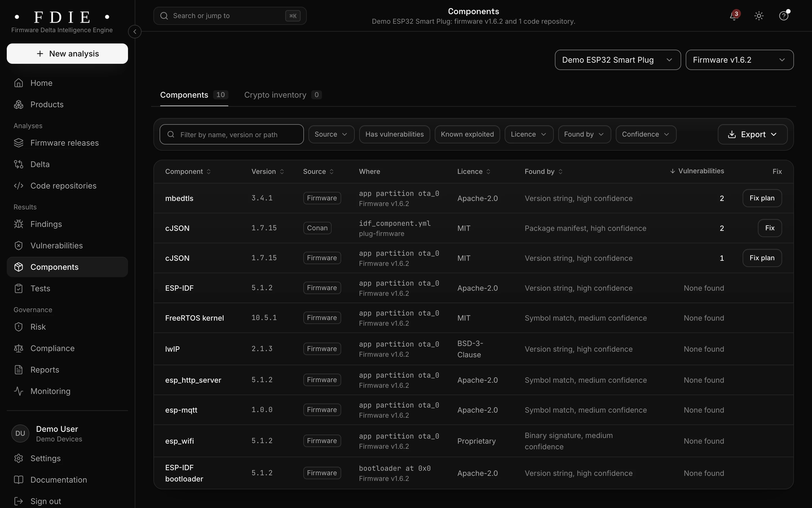Open the notifications bell
The width and height of the screenshot is (812, 508).
point(734,16)
